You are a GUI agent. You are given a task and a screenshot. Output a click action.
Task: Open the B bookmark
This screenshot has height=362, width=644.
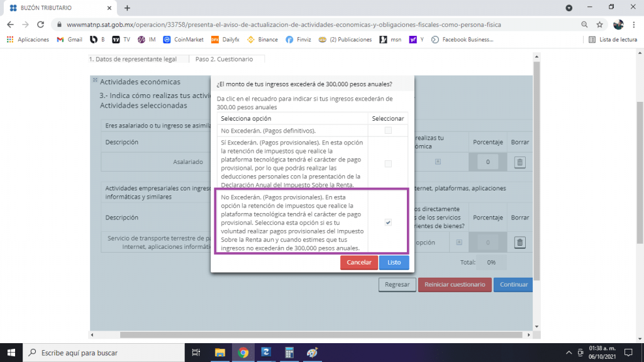click(x=97, y=40)
